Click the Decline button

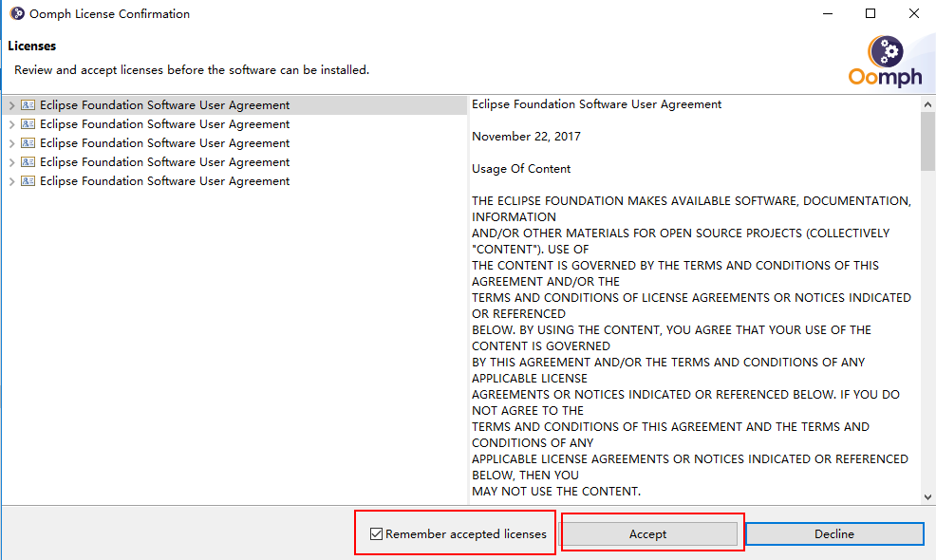tap(834, 533)
